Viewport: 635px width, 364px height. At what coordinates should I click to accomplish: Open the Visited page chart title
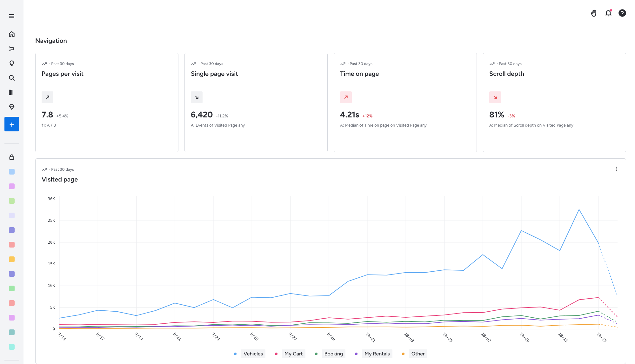(60, 180)
